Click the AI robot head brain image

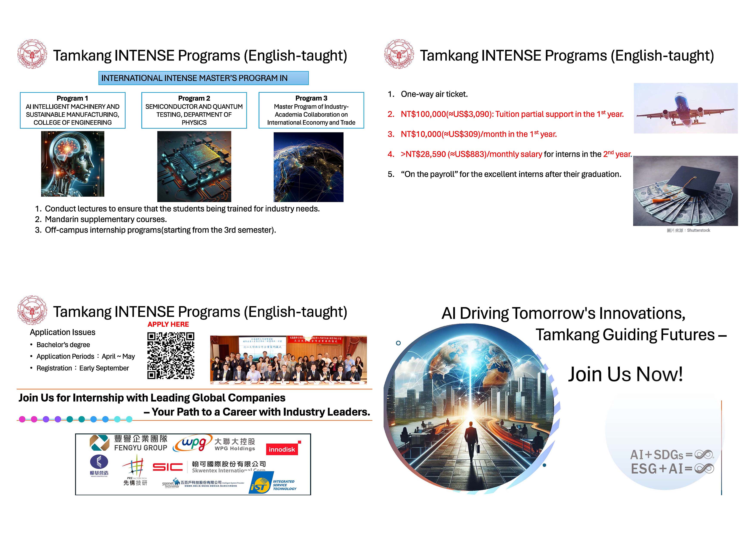(73, 164)
